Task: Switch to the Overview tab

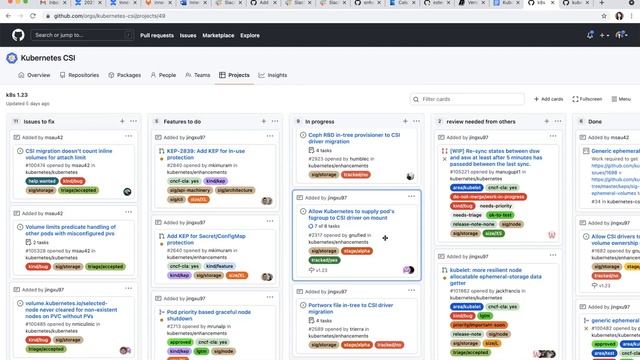Action: pyautogui.click(x=34, y=75)
